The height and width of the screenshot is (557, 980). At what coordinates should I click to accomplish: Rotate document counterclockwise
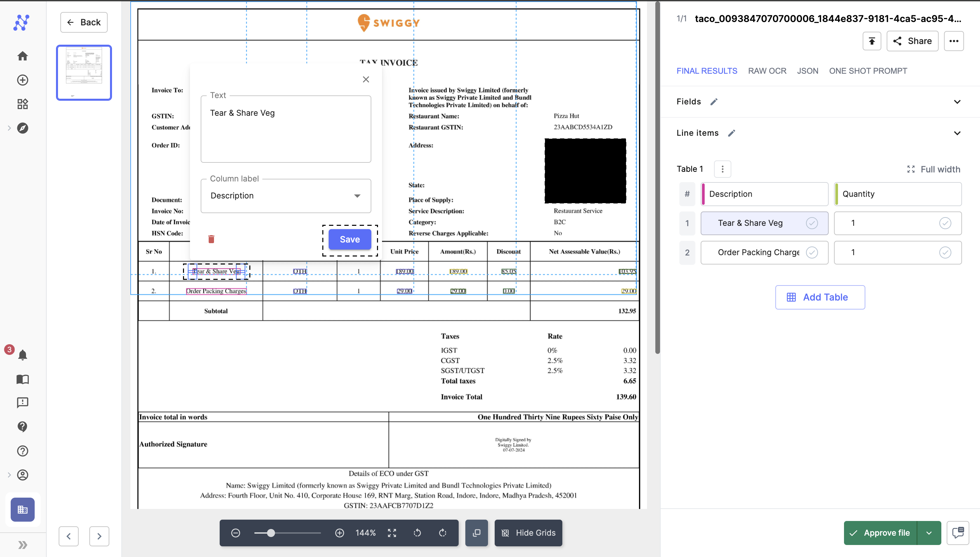coord(417,533)
